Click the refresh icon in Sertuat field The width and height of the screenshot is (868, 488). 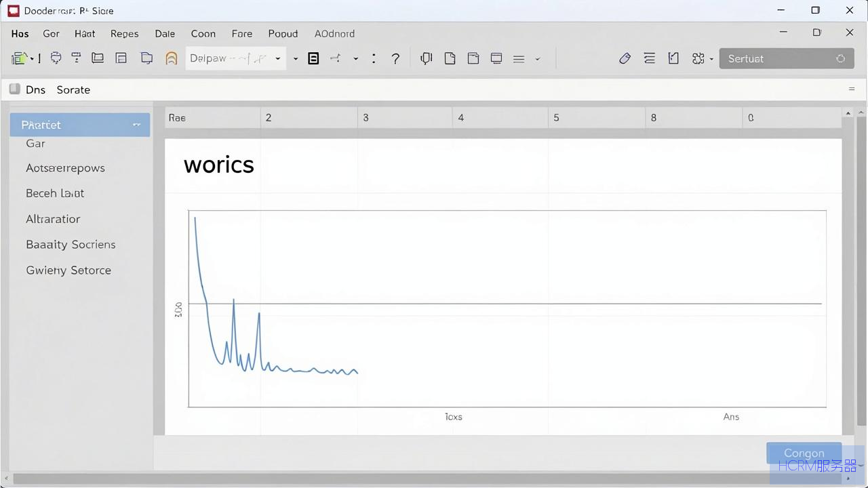click(x=840, y=59)
